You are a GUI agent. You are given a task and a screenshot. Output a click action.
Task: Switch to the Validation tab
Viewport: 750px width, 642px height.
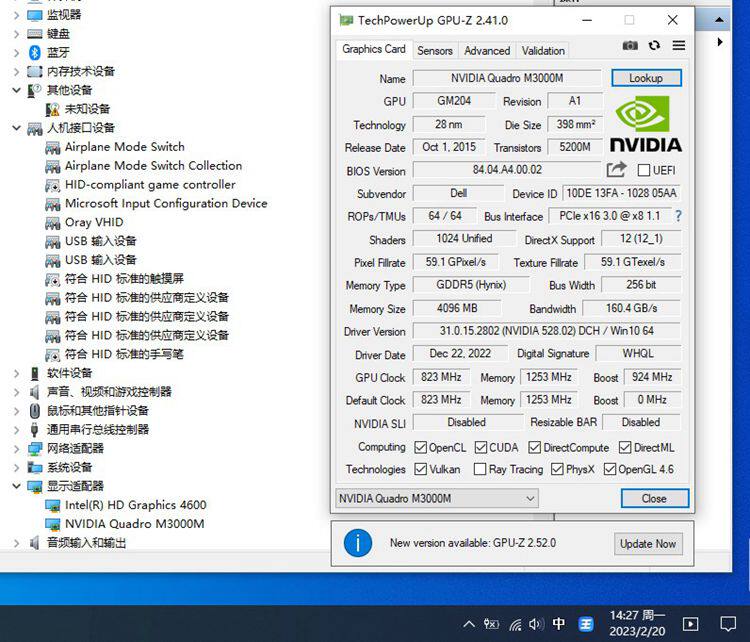pyautogui.click(x=543, y=51)
